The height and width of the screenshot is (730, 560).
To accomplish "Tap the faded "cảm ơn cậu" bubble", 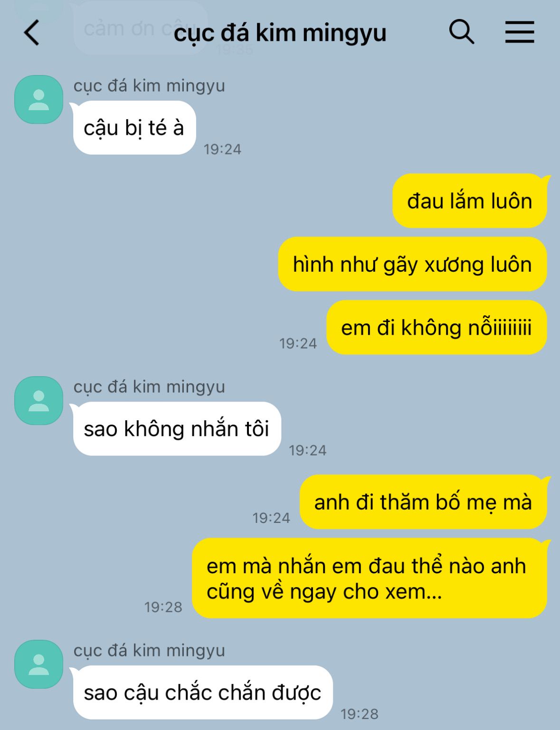I will (141, 28).
